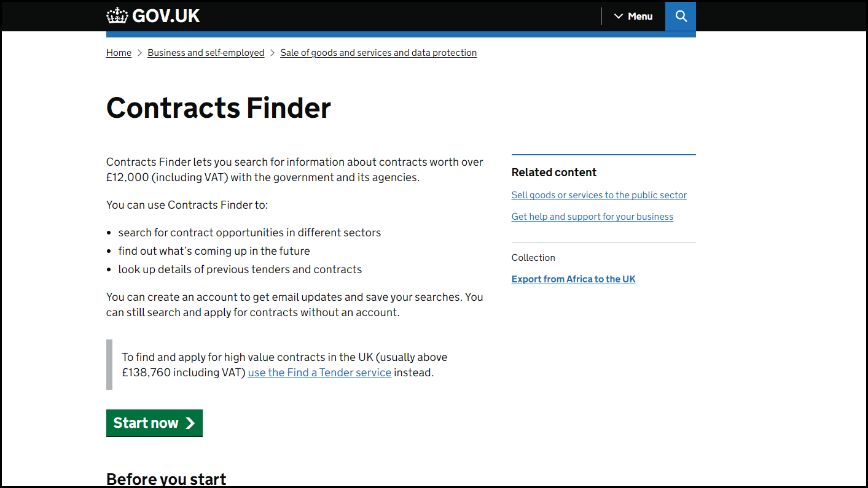The image size is (868, 488).
Task: Open Sale of goods and services breadcrumb
Action: click(378, 53)
